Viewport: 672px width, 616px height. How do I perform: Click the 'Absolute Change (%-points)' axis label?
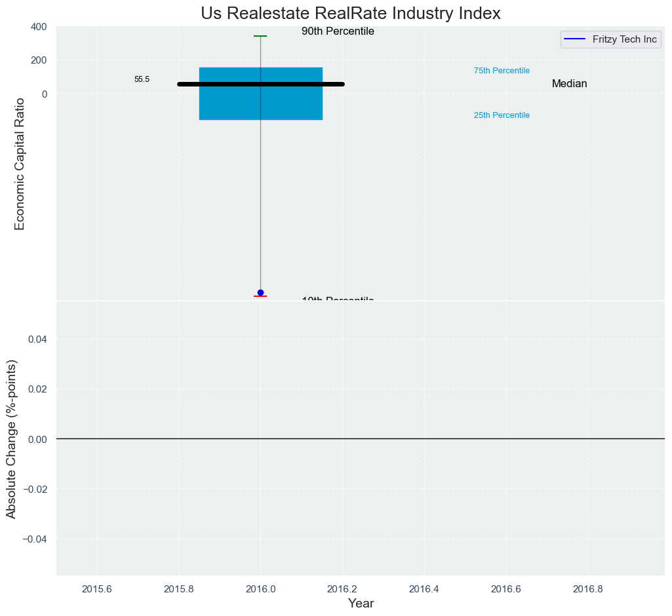click(x=11, y=439)
